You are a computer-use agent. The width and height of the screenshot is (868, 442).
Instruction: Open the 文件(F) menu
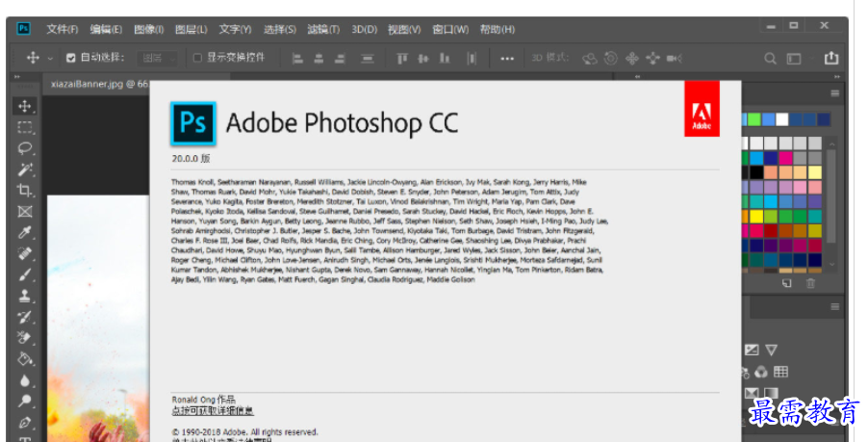[x=62, y=29]
